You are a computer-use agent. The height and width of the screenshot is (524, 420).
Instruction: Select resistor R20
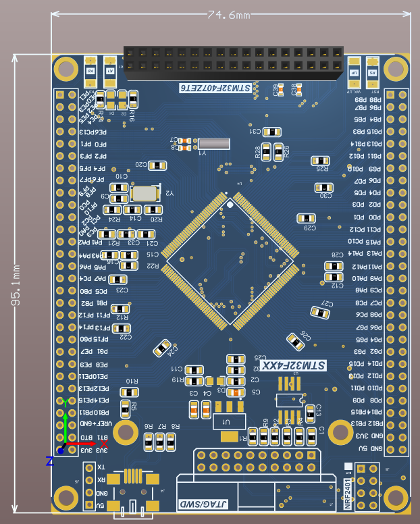(153, 210)
